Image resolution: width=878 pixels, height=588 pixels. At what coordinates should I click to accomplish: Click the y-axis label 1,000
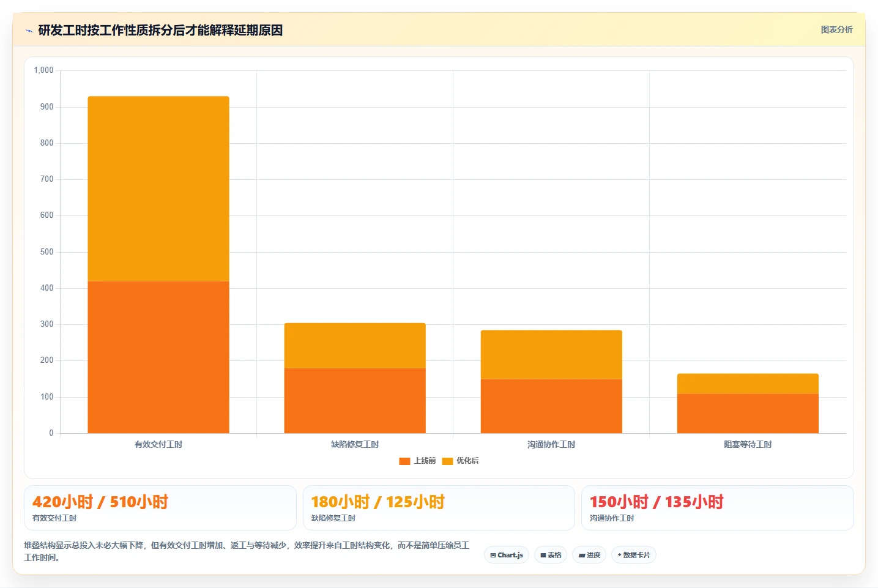coord(43,70)
